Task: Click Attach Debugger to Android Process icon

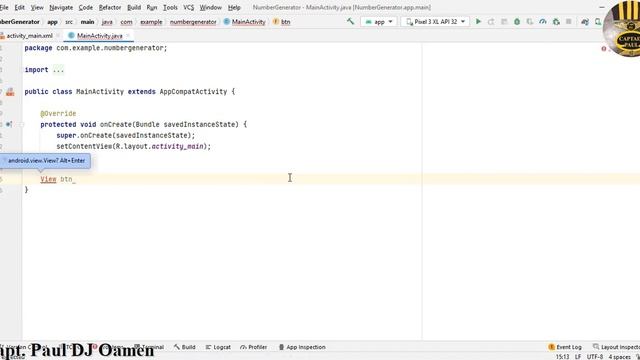Action: [x=556, y=22]
